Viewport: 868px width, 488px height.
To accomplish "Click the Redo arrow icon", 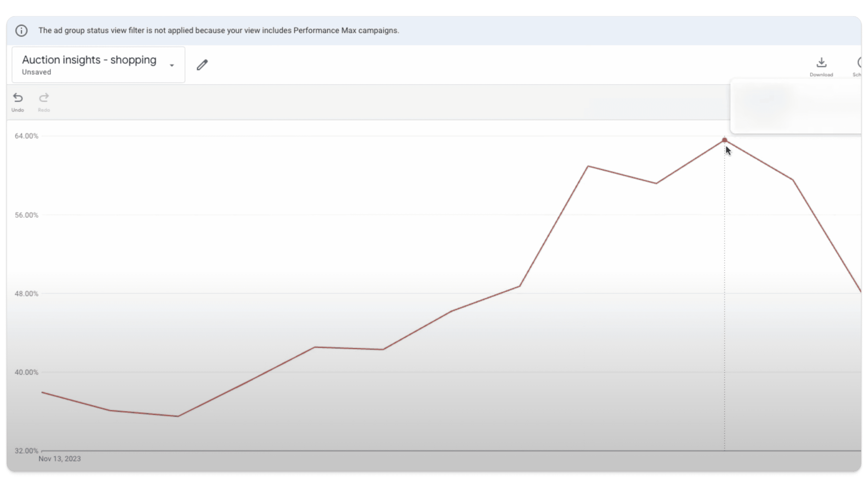I will [x=44, y=98].
